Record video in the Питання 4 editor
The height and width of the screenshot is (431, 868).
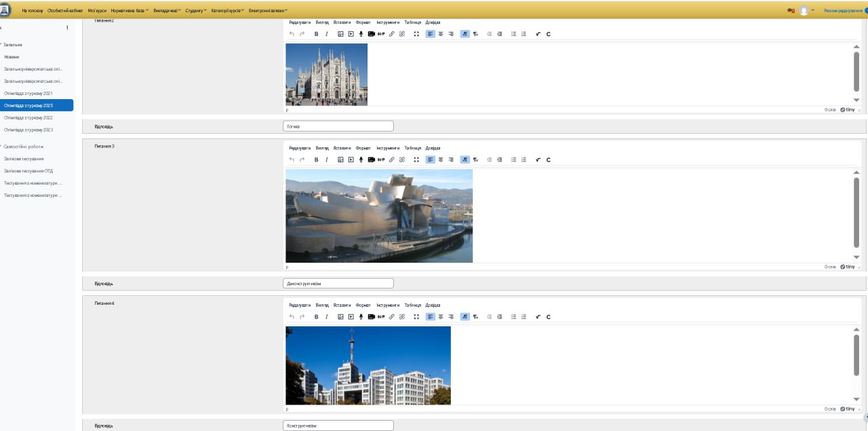(371, 317)
